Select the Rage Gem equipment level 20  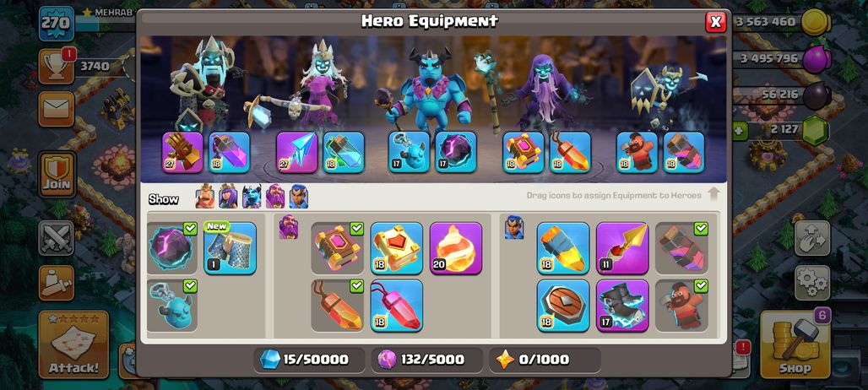(x=456, y=248)
